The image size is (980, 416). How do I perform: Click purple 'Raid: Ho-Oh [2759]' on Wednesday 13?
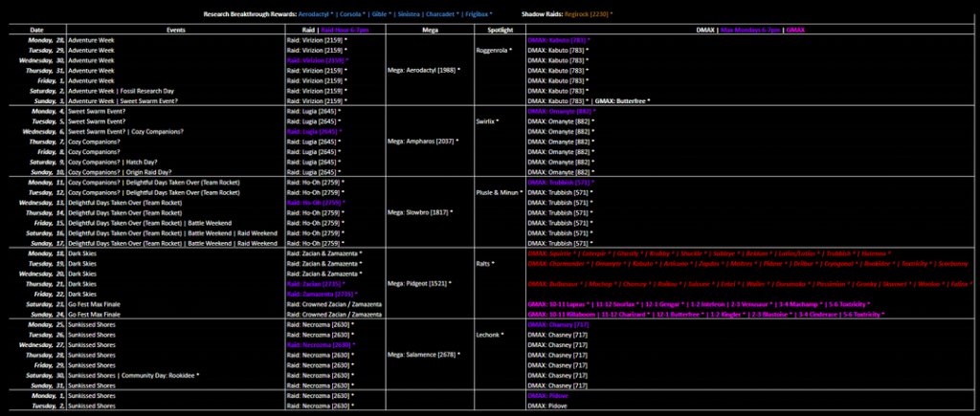click(x=316, y=203)
